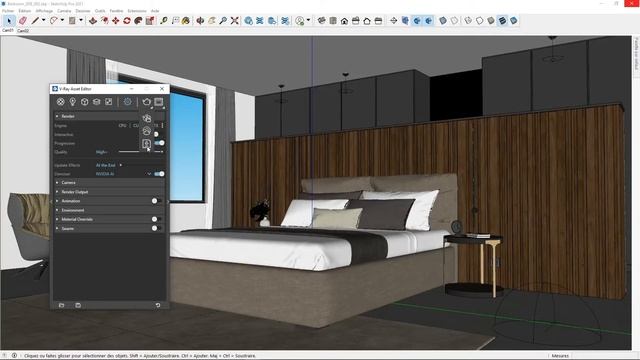The width and height of the screenshot is (640, 360).
Task: Enable the Swarm toggle
Action: (156, 229)
